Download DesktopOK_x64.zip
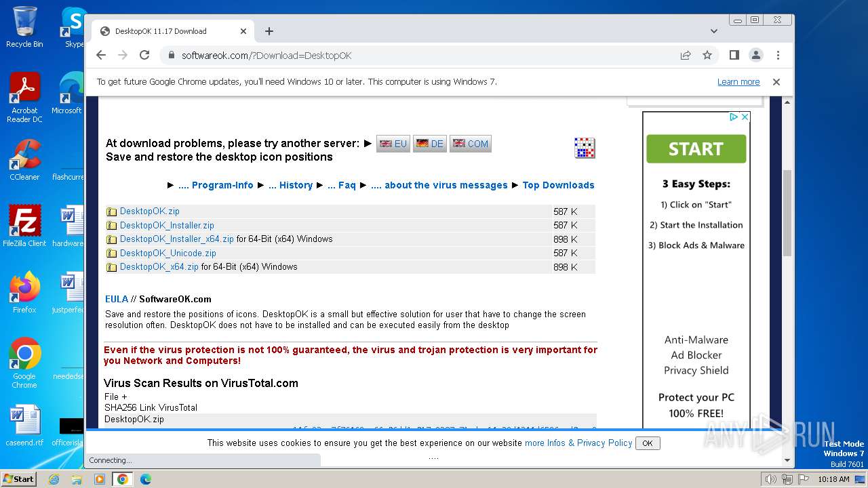 (x=159, y=267)
